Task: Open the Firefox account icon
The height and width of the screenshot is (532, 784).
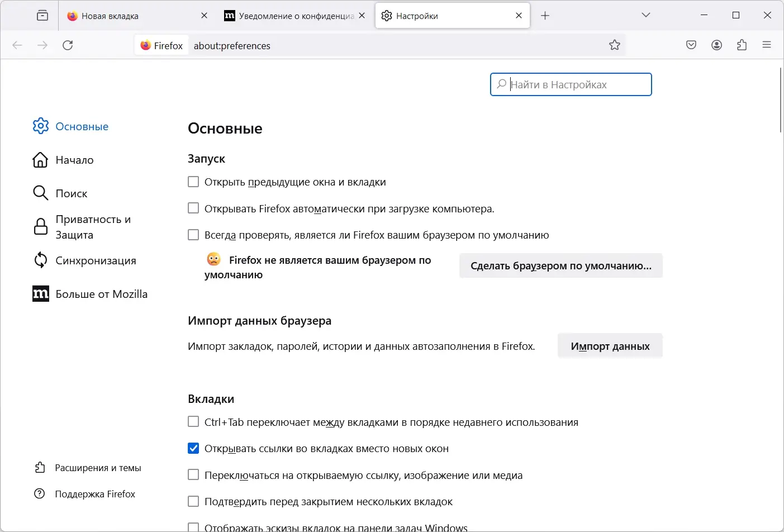Action: [x=717, y=45]
